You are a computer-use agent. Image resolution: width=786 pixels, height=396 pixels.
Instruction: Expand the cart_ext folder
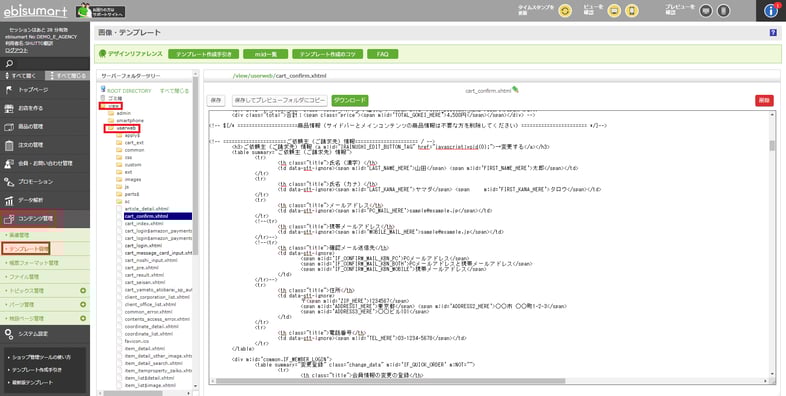coord(134,143)
